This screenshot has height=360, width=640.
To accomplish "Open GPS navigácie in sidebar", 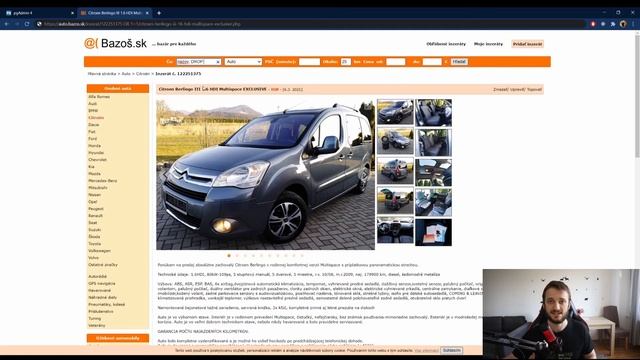I will click(x=102, y=283).
